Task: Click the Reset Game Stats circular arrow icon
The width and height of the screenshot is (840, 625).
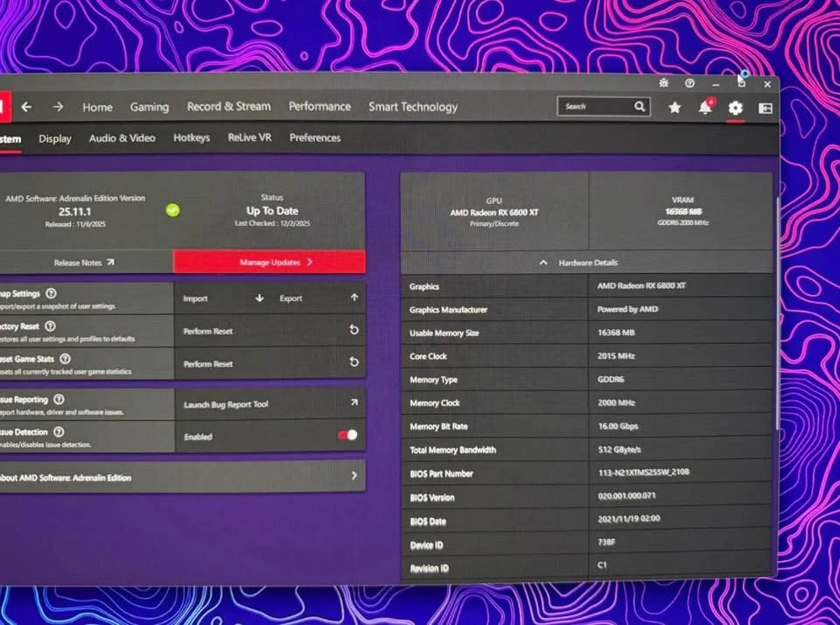Action: click(354, 362)
